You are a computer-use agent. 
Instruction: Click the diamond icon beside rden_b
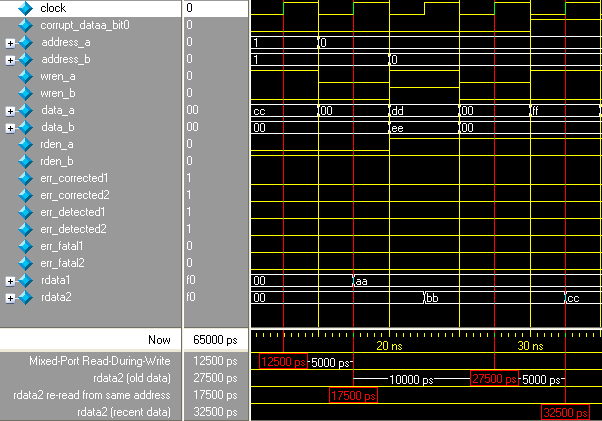[26, 161]
